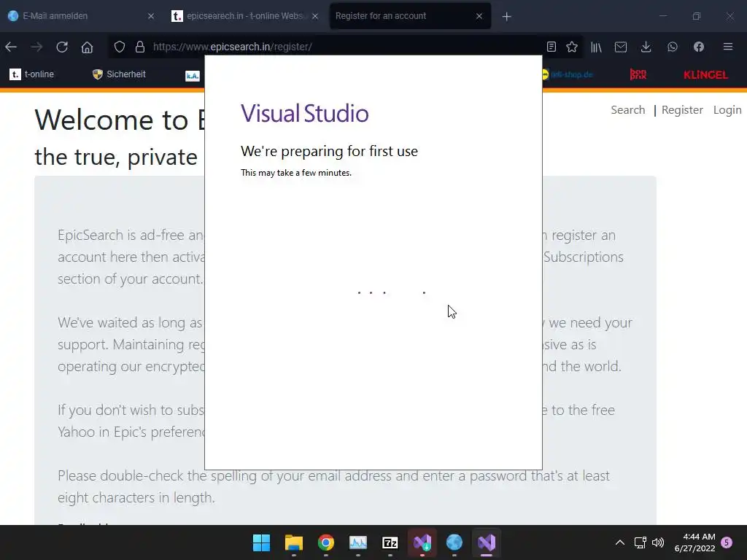747x560 pixels.
Task: Focus the active Visual Studio taskbar icon
Action: pyautogui.click(x=487, y=542)
